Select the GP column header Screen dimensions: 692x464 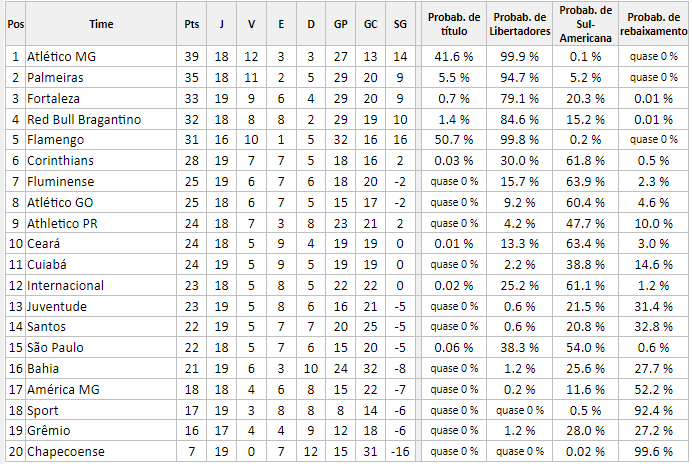pyautogui.click(x=340, y=24)
